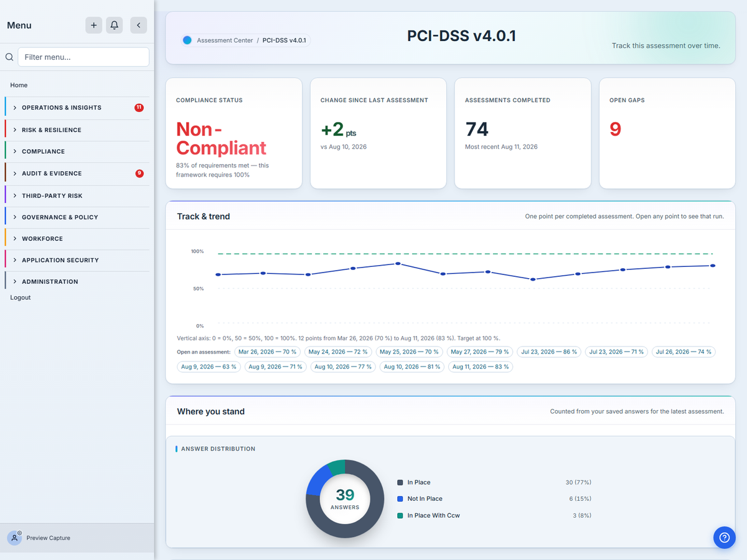Screen dimensions: 747x560
Task: Expand Risk & Resilience chevron
Action: 15,130
